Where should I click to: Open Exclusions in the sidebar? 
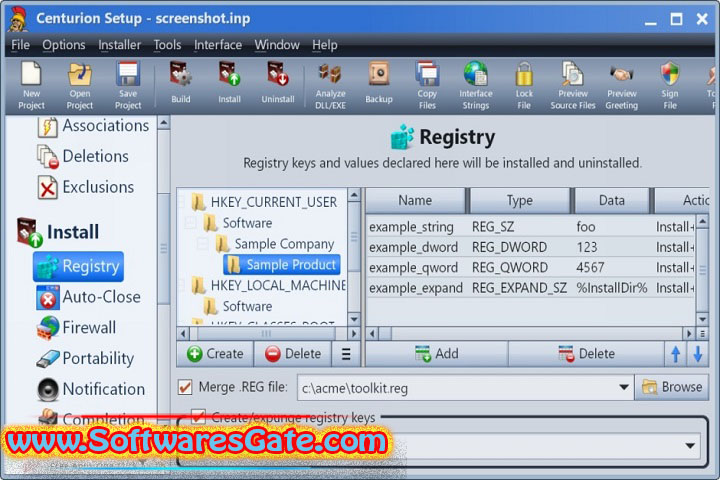pos(86,187)
